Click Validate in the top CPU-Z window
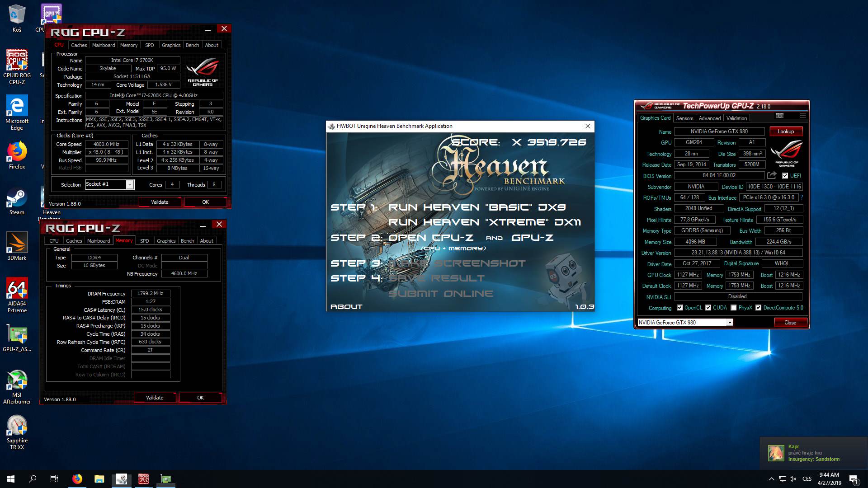Viewport: 868px width, 488px height. (x=160, y=202)
